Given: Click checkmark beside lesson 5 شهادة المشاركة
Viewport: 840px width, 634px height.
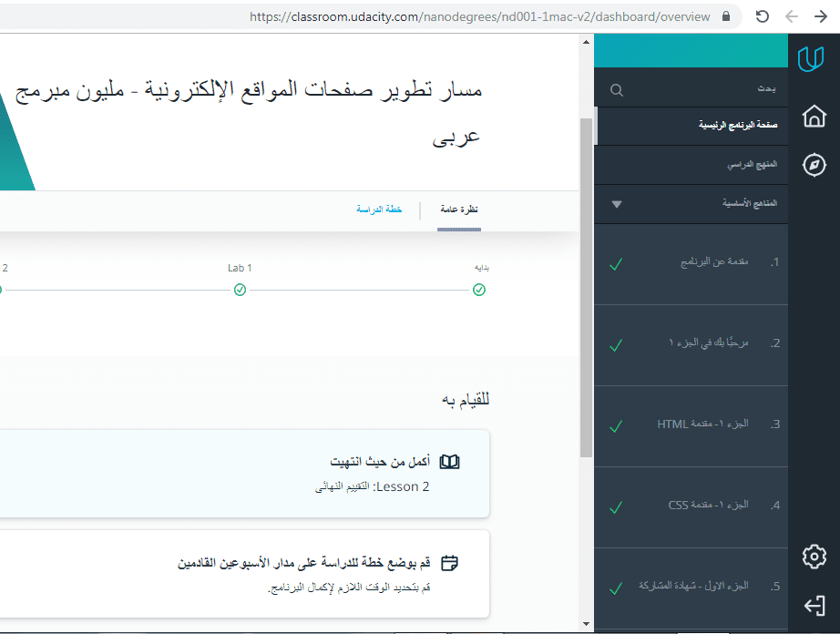Looking at the screenshot, I should tap(616, 588).
